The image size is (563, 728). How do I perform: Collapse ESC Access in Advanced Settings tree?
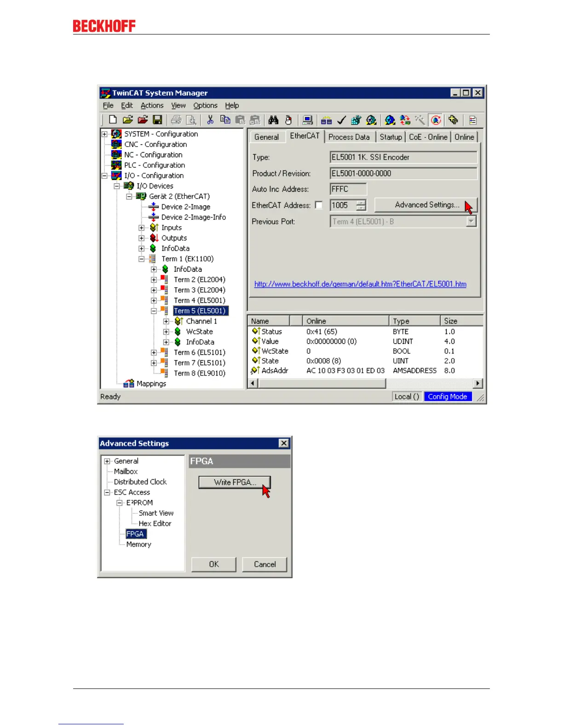(107, 492)
